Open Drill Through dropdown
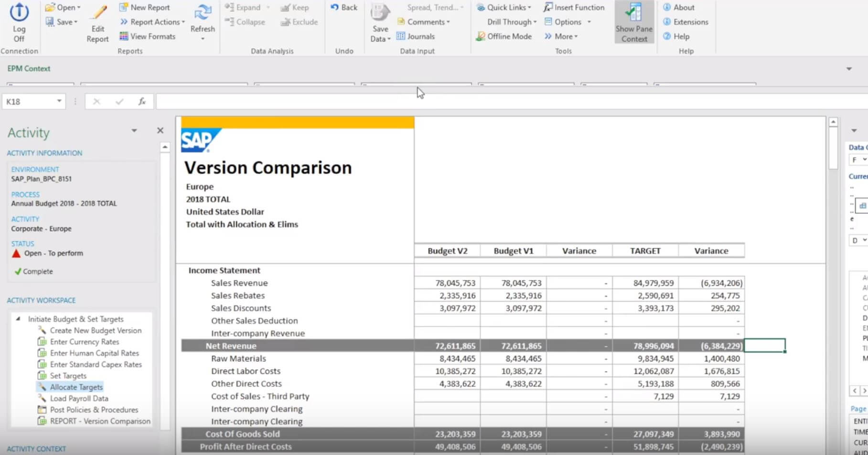 point(512,22)
